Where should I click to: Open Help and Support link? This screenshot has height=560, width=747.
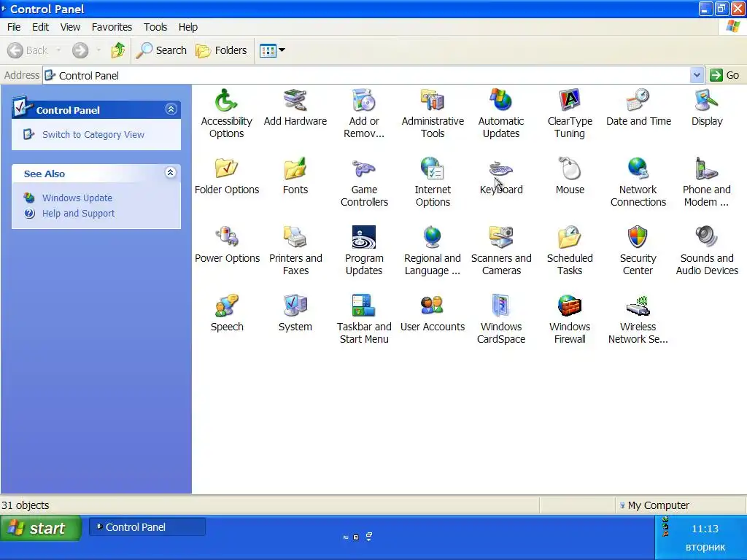(79, 214)
